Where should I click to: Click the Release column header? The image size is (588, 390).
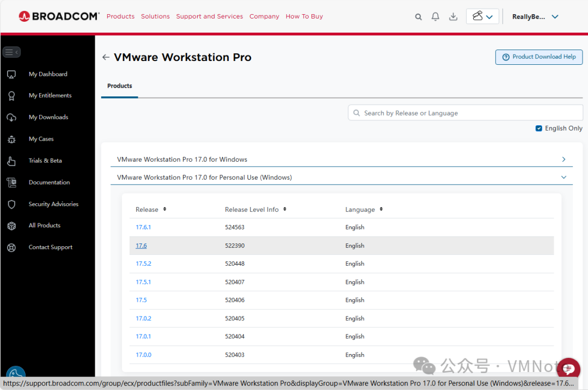[x=147, y=210]
